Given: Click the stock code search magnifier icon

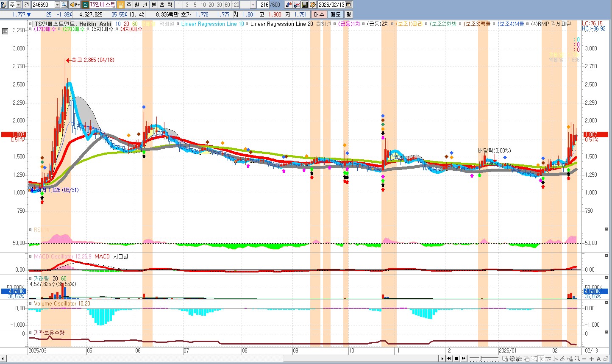Looking at the screenshot, I should click(64, 5).
